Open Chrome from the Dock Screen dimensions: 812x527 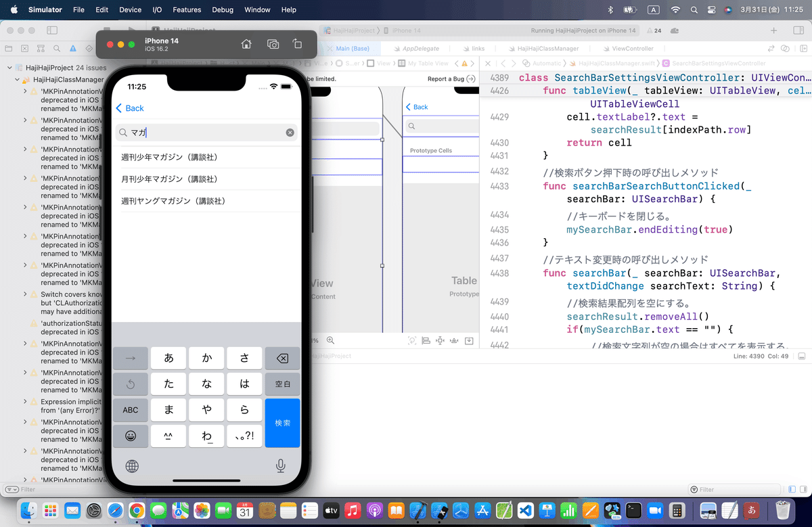click(x=137, y=510)
